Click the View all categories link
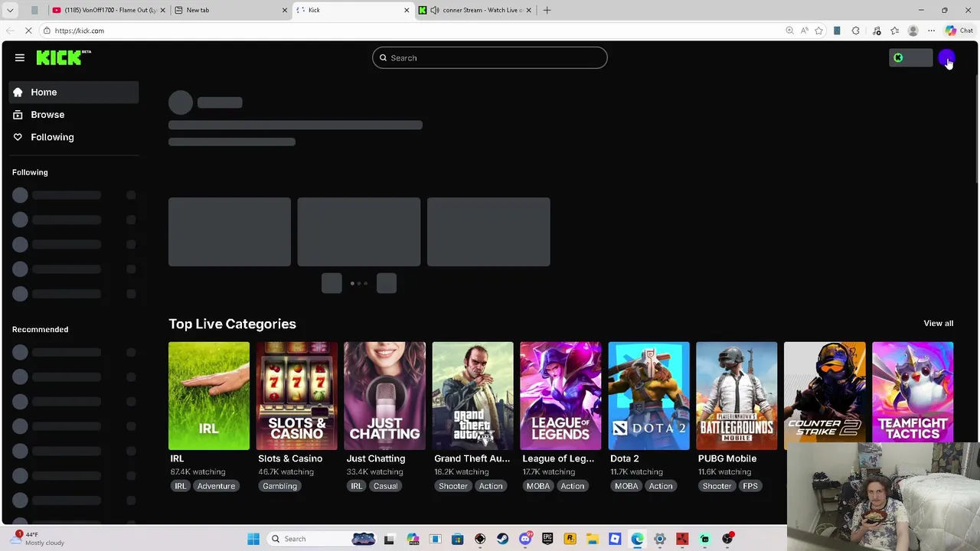The image size is (980, 551). point(938,323)
